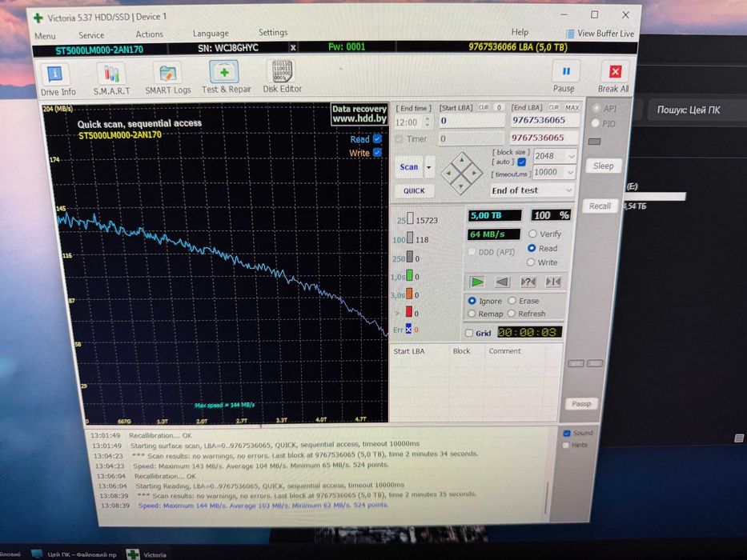Viewport: 747px width, 560px height.
Task: Select the Ignore radio button
Action: pyautogui.click(x=472, y=301)
